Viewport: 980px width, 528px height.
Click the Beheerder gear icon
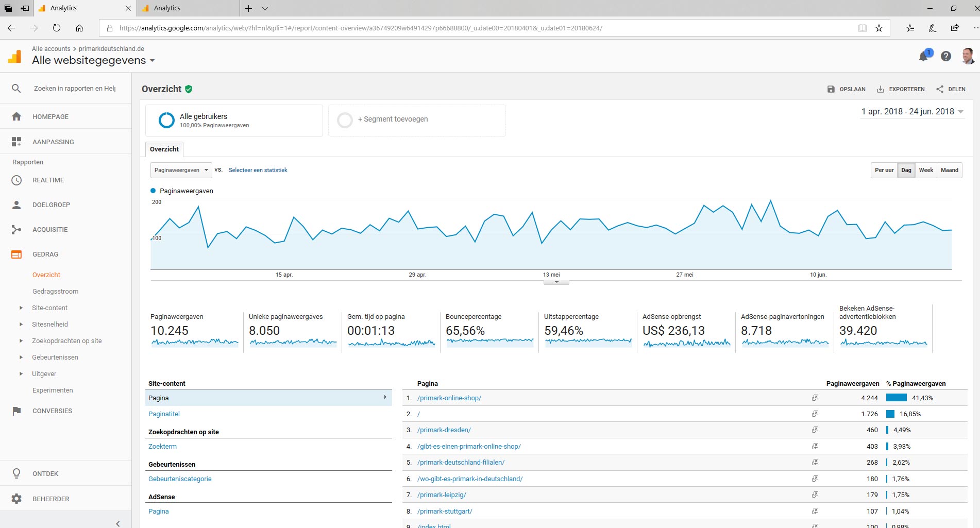16,499
